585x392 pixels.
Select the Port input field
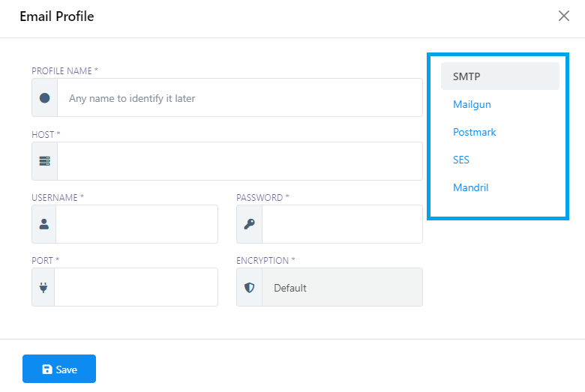click(136, 287)
